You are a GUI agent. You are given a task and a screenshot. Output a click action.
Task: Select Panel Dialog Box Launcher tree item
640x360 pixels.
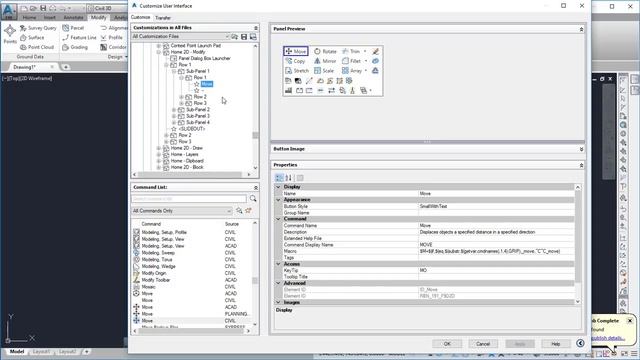(204, 58)
